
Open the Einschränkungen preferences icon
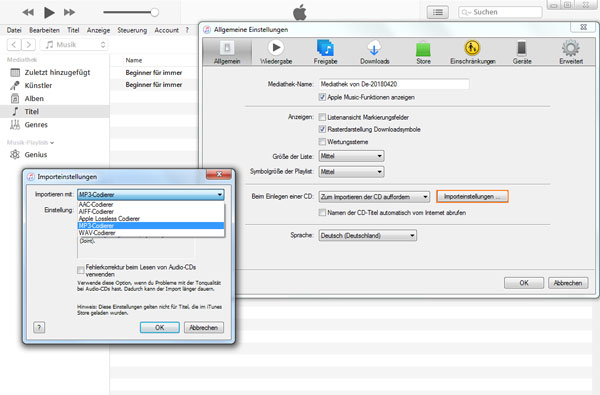tap(472, 48)
